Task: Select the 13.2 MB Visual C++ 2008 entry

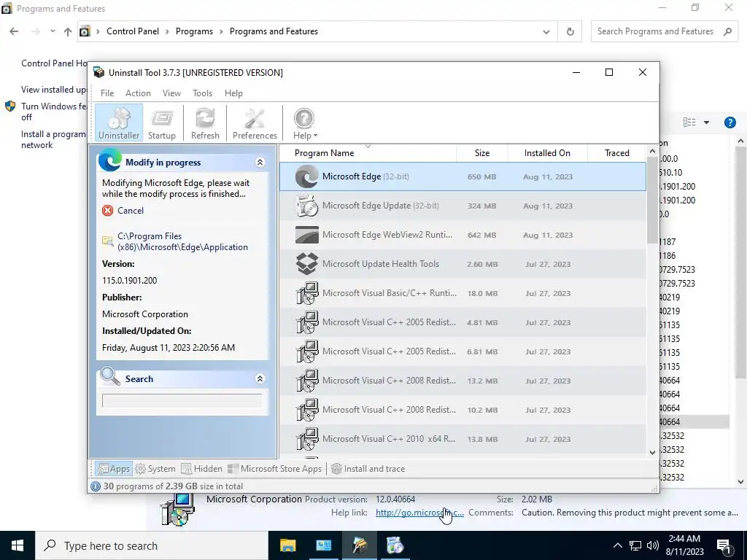Action: tap(462, 381)
